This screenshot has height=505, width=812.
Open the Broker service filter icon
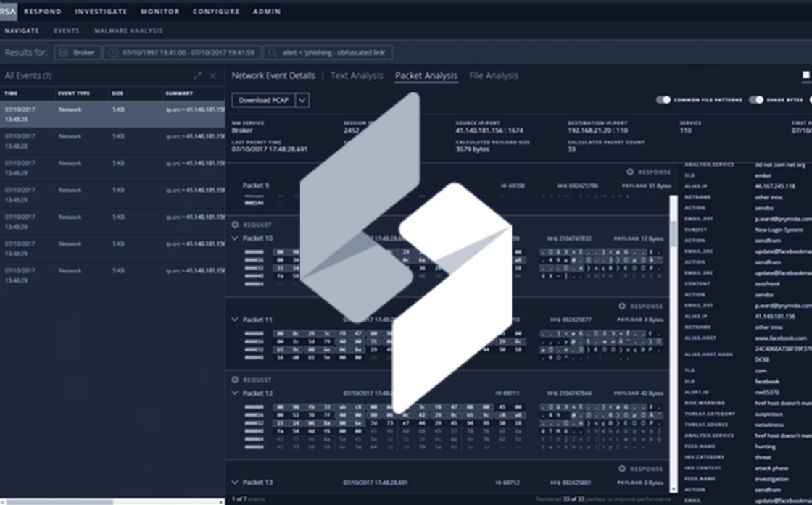pos(65,52)
